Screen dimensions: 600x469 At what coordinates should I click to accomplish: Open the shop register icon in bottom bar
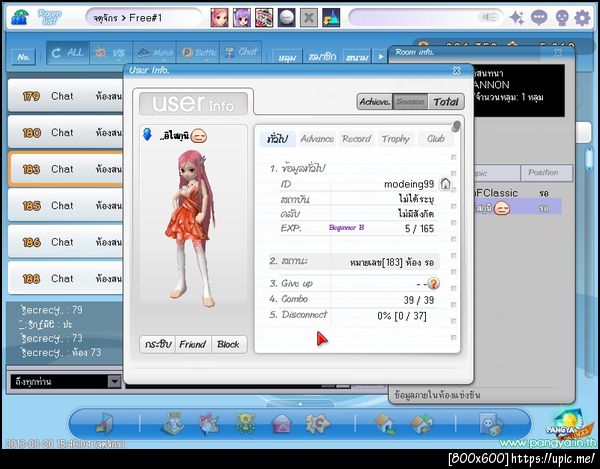click(174, 423)
